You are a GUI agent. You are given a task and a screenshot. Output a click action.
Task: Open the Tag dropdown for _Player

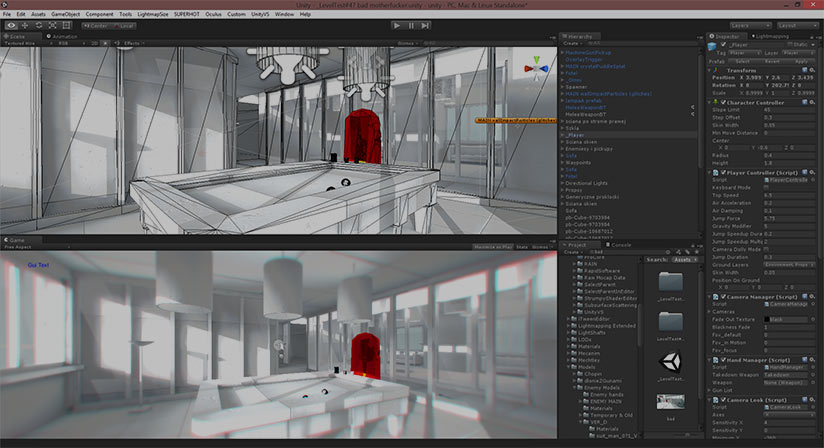(745, 53)
